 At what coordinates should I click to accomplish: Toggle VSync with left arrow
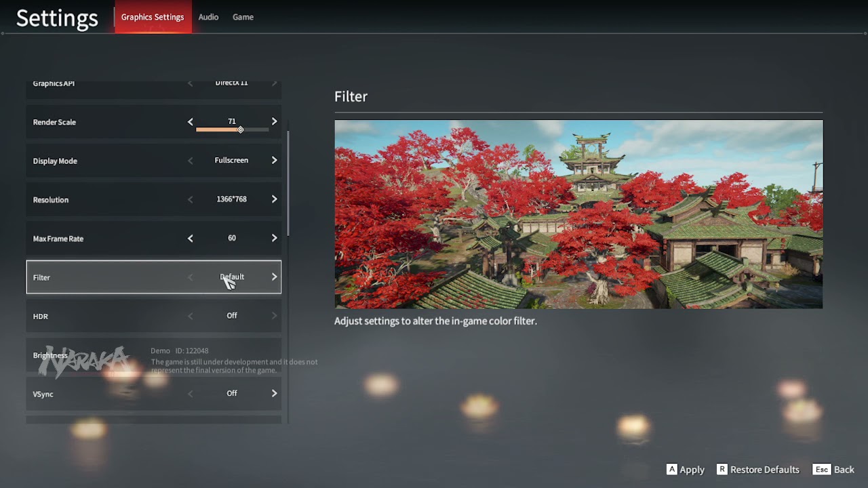point(190,393)
